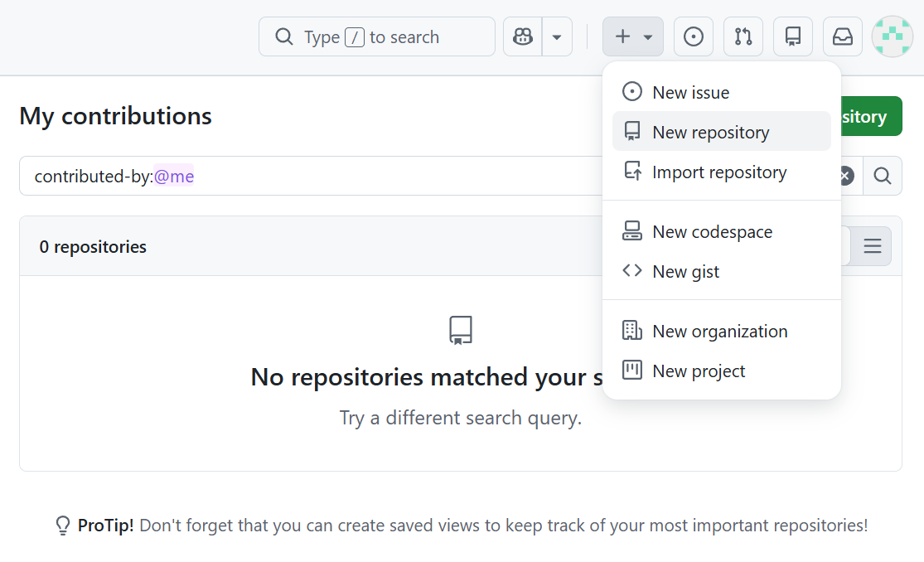Open the Notifications inbox icon
The width and height of the screenshot is (924, 562).
[x=843, y=36]
